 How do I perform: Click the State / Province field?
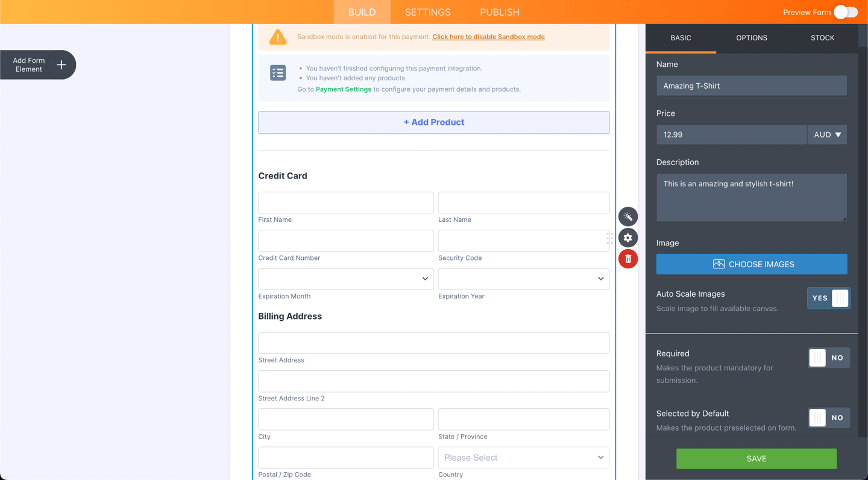[524, 419]
